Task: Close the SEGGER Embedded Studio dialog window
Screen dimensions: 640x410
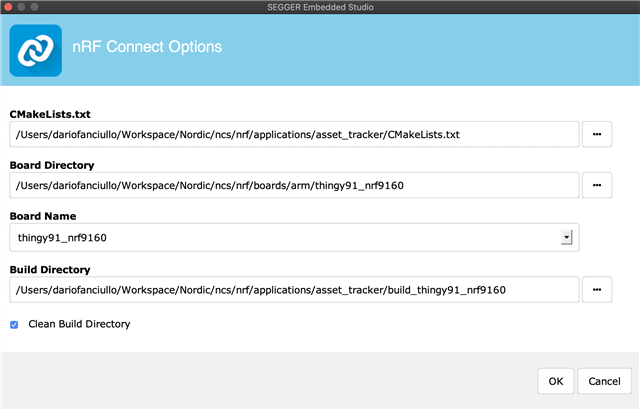Action: 8,7
